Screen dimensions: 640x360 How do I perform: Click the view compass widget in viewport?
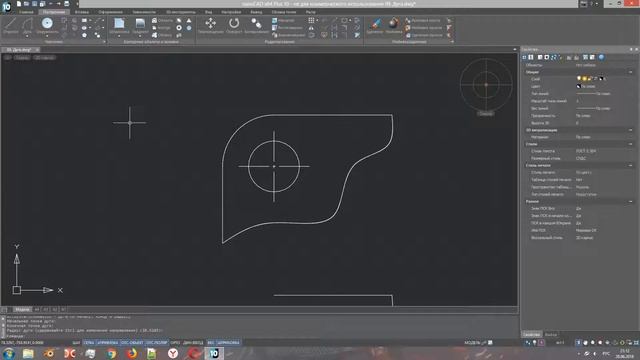pos(486,84)
